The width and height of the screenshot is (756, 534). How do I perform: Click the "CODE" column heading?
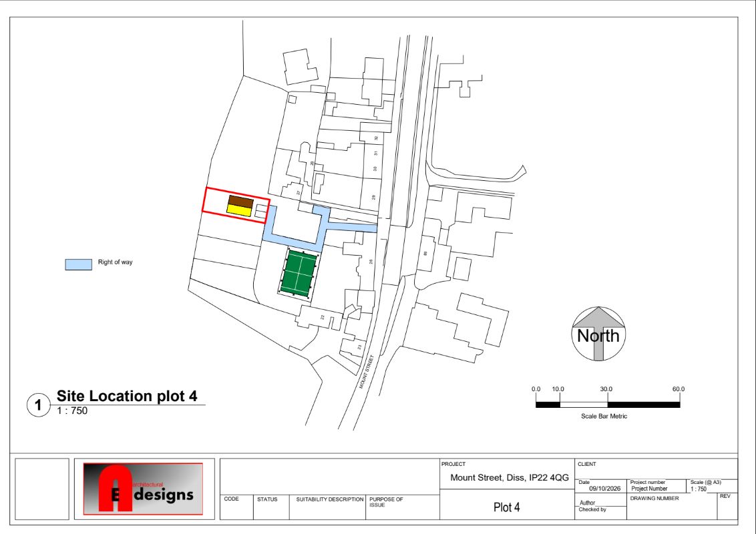coord(232,499)
